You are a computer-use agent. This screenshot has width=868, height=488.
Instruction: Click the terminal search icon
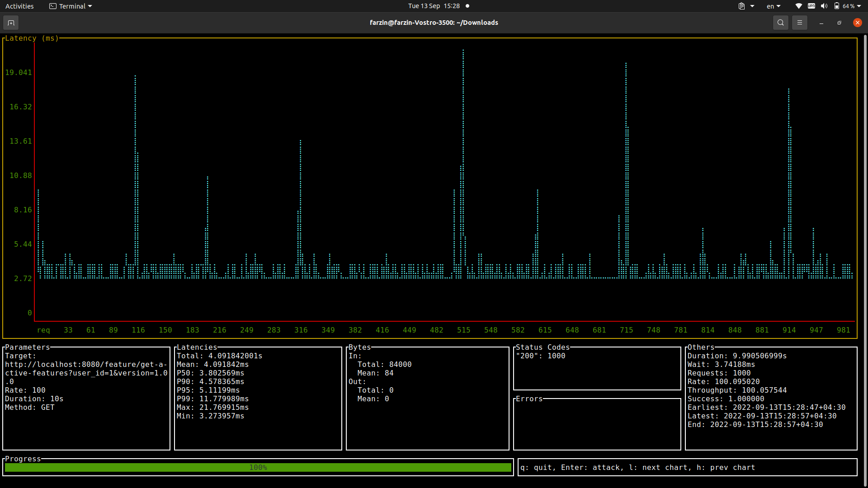[780, 23]
